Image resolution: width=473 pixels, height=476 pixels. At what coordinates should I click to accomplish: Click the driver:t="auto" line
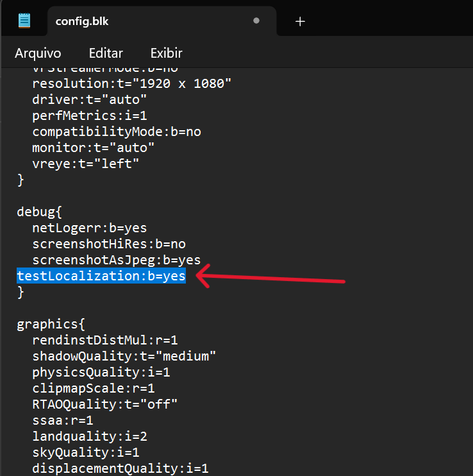coord(90,100)
